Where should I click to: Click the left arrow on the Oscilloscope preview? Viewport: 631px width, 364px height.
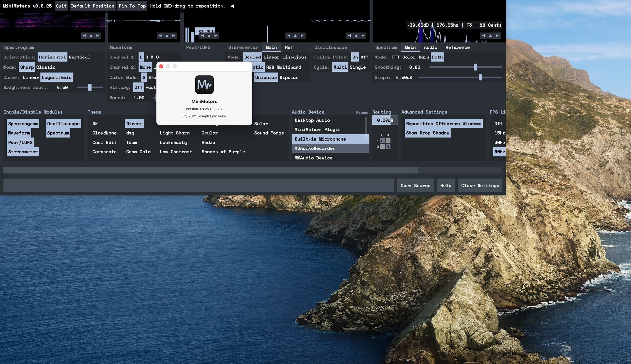point(350,36)
